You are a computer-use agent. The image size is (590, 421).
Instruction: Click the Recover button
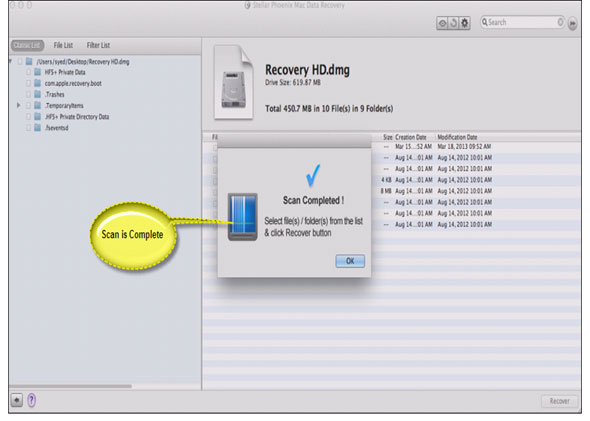pyautogui.click(x=560, y=401)
